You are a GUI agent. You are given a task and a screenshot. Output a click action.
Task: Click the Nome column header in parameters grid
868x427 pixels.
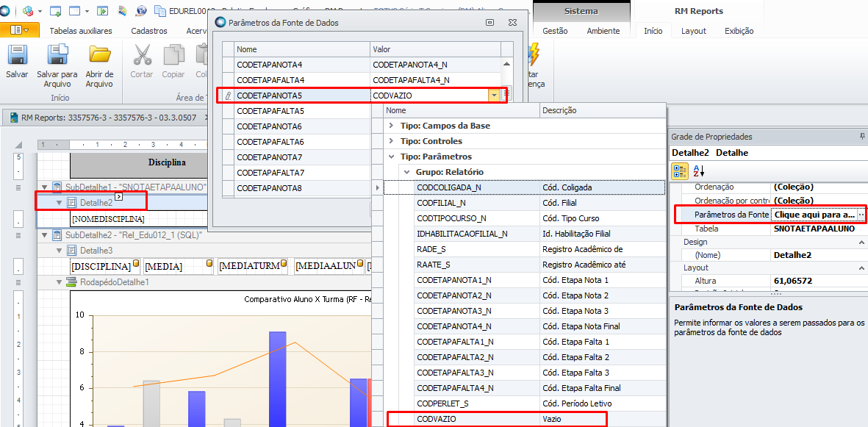(x=301, y=49)
